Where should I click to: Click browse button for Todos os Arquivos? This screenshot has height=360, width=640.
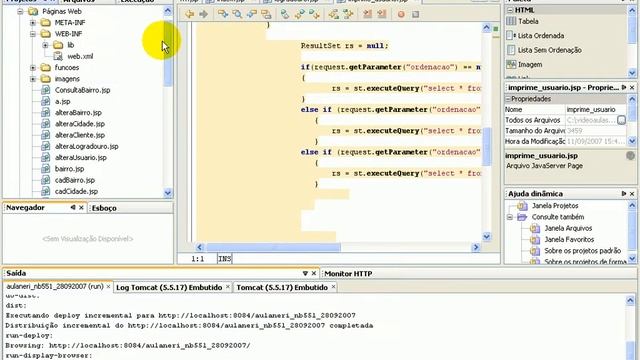pyautogui.click(x=621, y=120)
